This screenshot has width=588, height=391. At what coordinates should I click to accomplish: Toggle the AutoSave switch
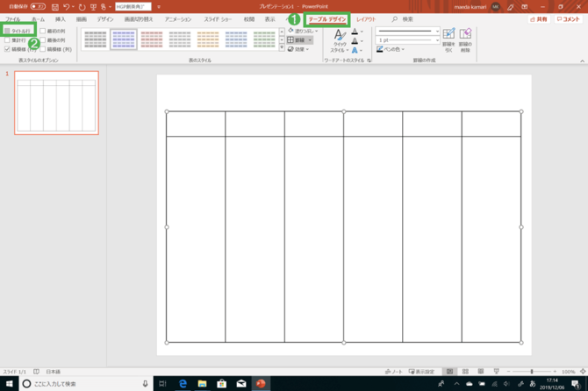tap(38, 6)
